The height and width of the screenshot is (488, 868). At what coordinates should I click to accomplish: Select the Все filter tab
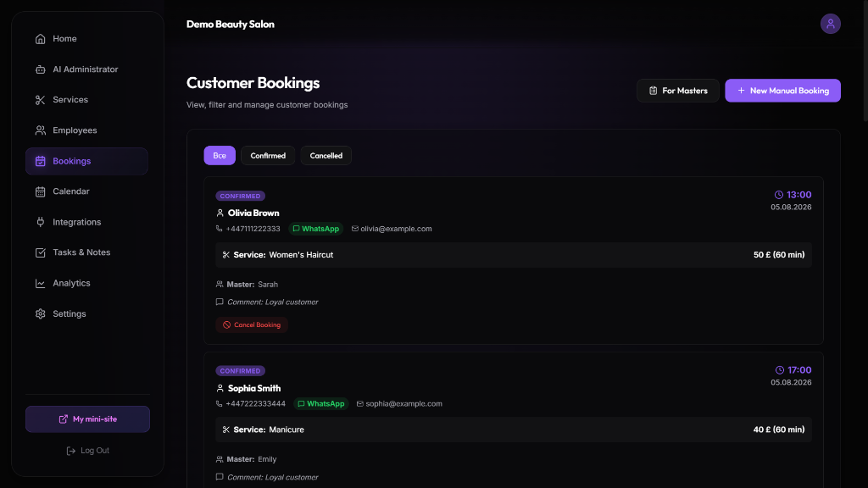[x=220, y=156]
